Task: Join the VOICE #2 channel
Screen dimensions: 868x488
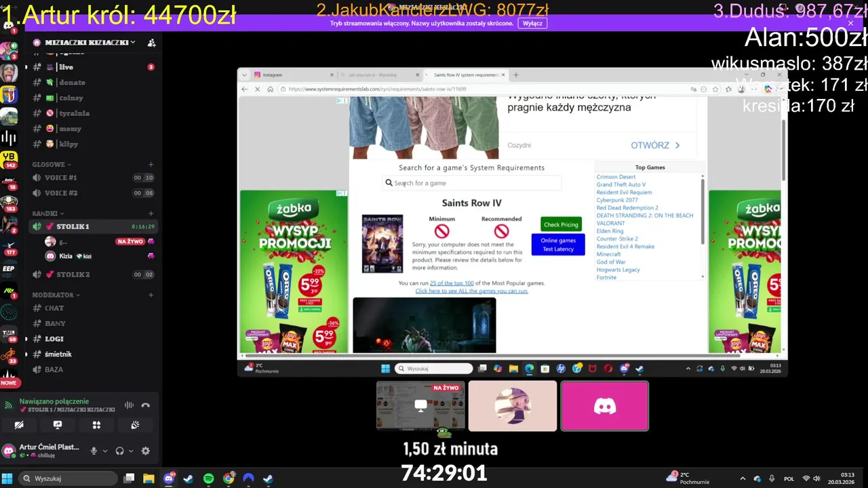Action: 94,193
